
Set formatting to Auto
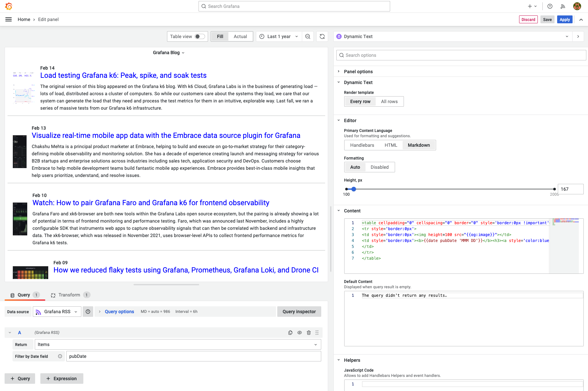pos(355,167)
